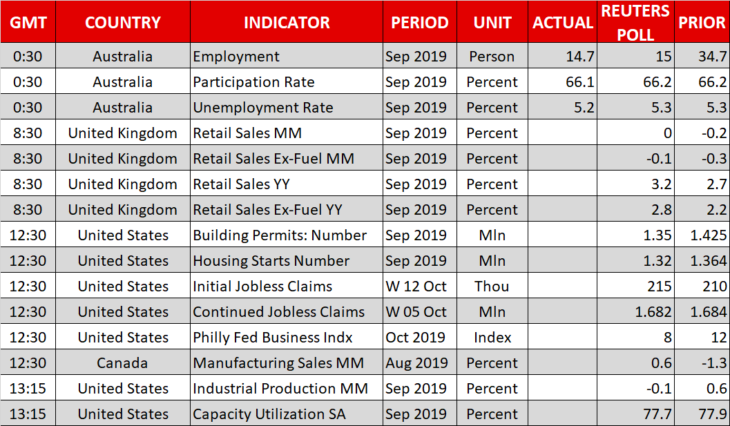Screen dimensions: 730x426
Task: Select the Retail Sales Ex-Fuel YY cell
Action: pos(286,210)
